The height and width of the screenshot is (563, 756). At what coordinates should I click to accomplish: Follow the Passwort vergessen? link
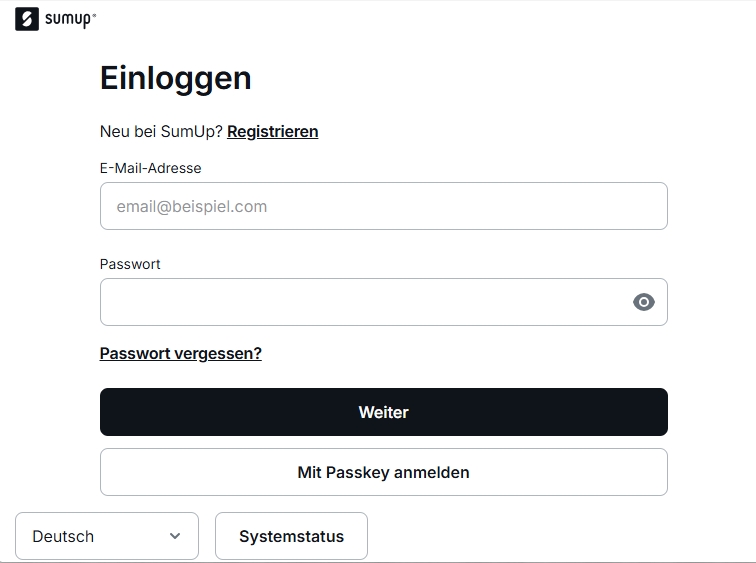(x=181, y=353)
